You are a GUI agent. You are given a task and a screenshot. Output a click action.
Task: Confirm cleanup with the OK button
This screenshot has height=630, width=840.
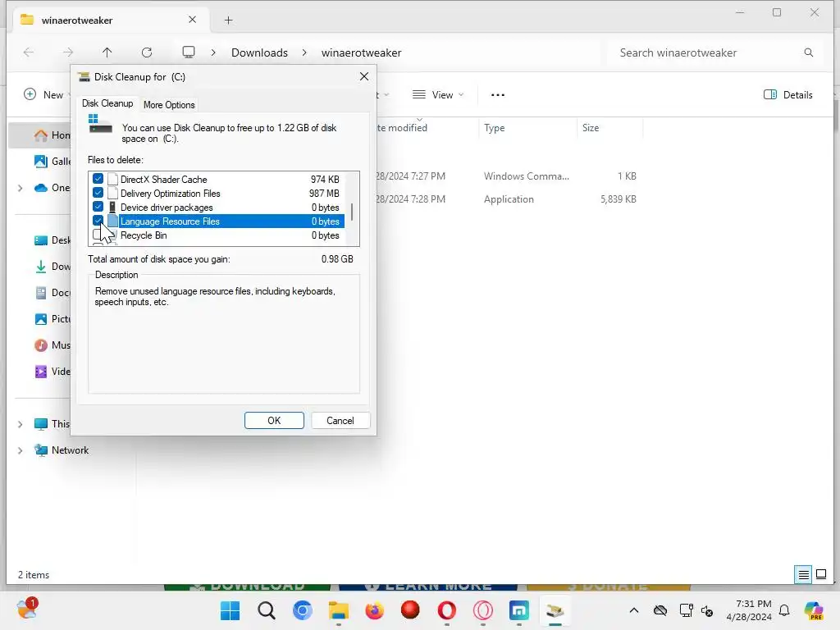coord(274,421)
